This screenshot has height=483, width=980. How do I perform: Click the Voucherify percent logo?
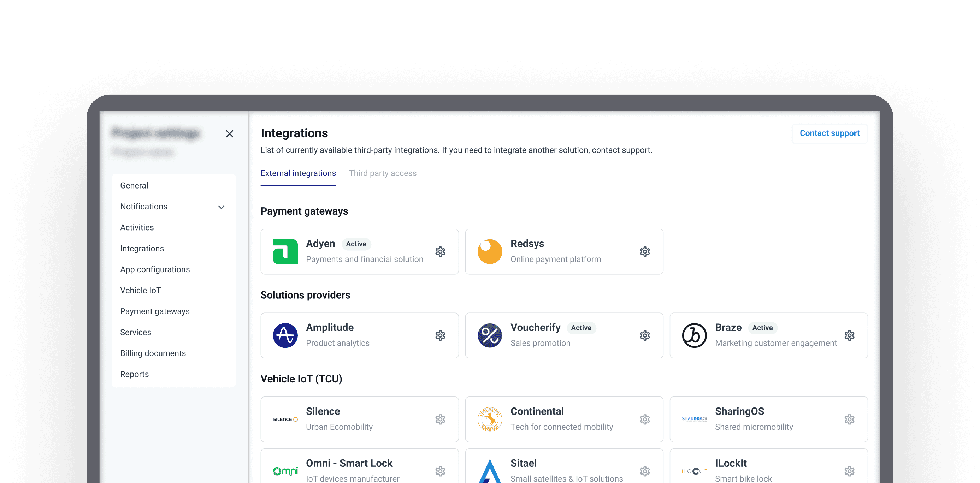(490, 335)
